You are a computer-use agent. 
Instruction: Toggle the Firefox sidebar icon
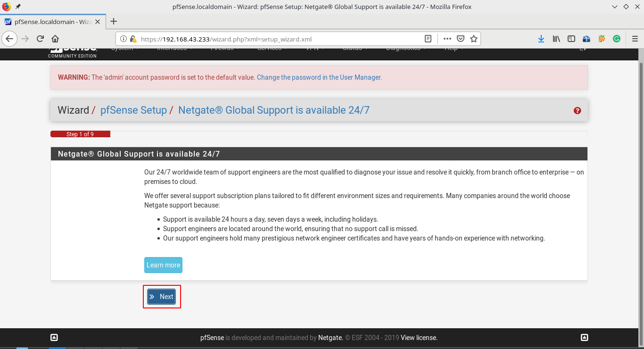[x=571, y=39]
